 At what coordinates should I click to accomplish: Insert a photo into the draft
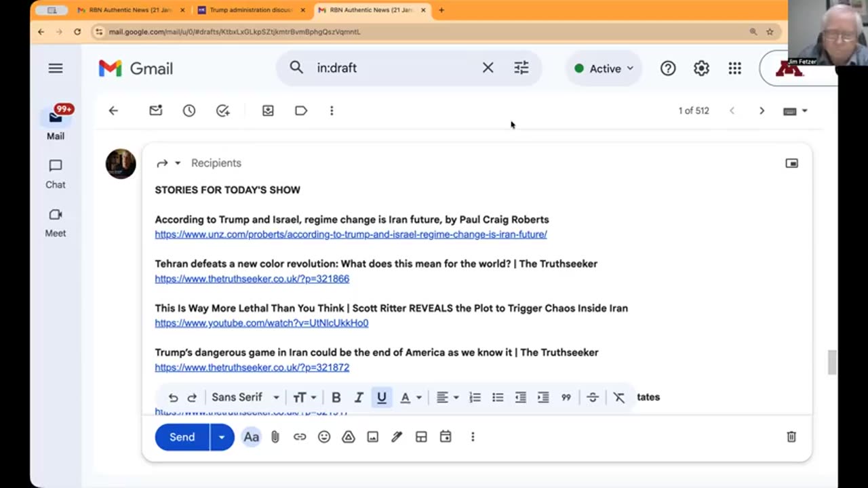tap(373, 437)
